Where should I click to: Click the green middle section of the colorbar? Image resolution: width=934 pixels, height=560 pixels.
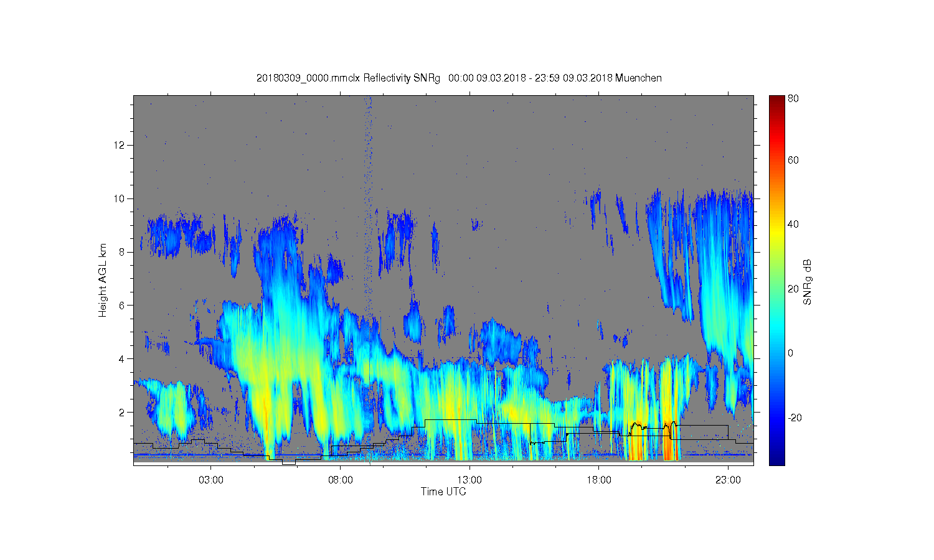pyautogui.click(x=776, y=280)
